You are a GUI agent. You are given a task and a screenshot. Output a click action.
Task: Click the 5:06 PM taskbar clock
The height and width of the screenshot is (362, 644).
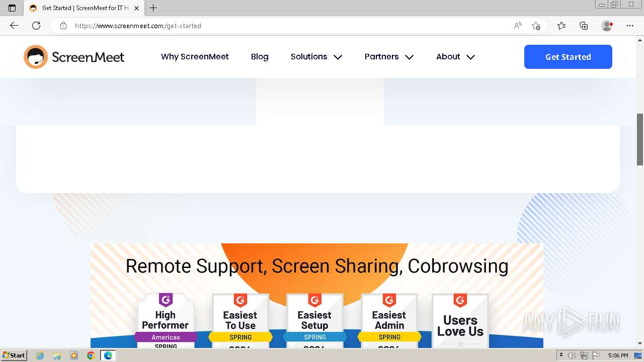(618, 355)
